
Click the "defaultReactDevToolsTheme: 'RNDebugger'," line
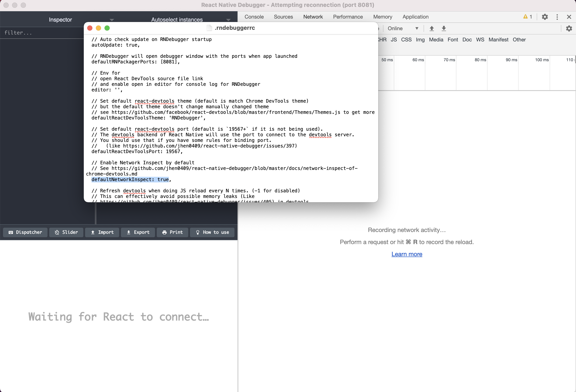pos(149,118)
